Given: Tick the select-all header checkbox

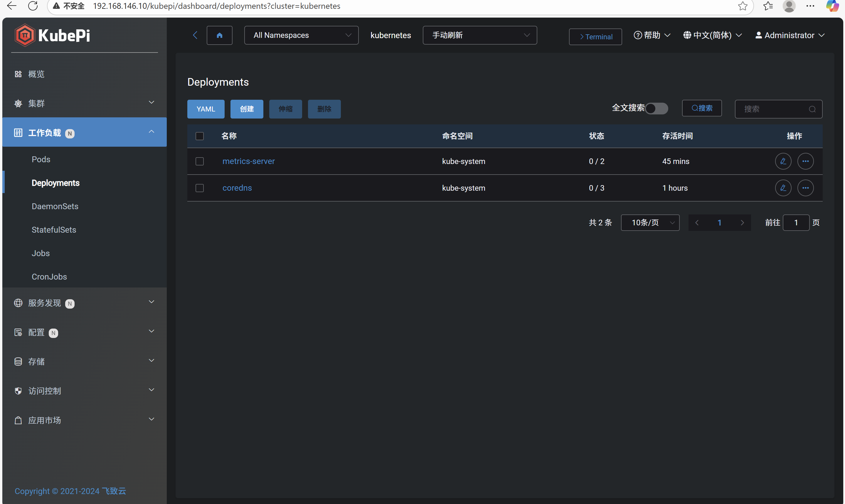Looking at the screenshot, I should 200,136.
